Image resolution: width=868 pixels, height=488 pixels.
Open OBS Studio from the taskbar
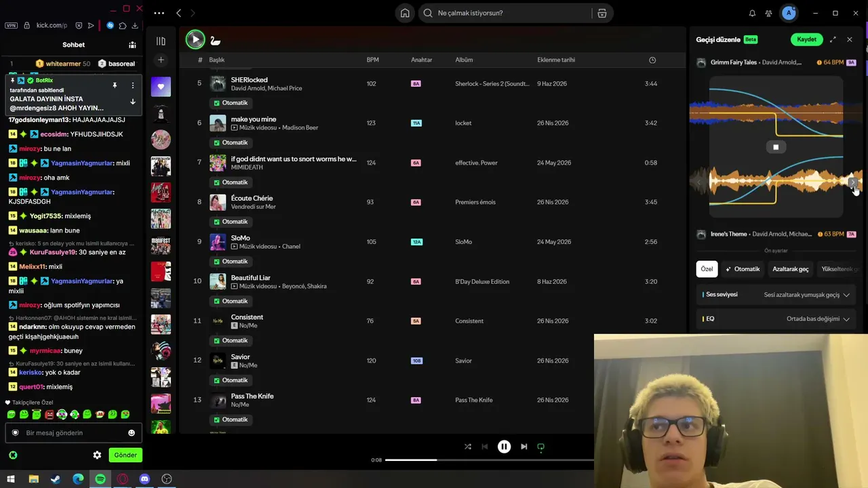point(167,479)
